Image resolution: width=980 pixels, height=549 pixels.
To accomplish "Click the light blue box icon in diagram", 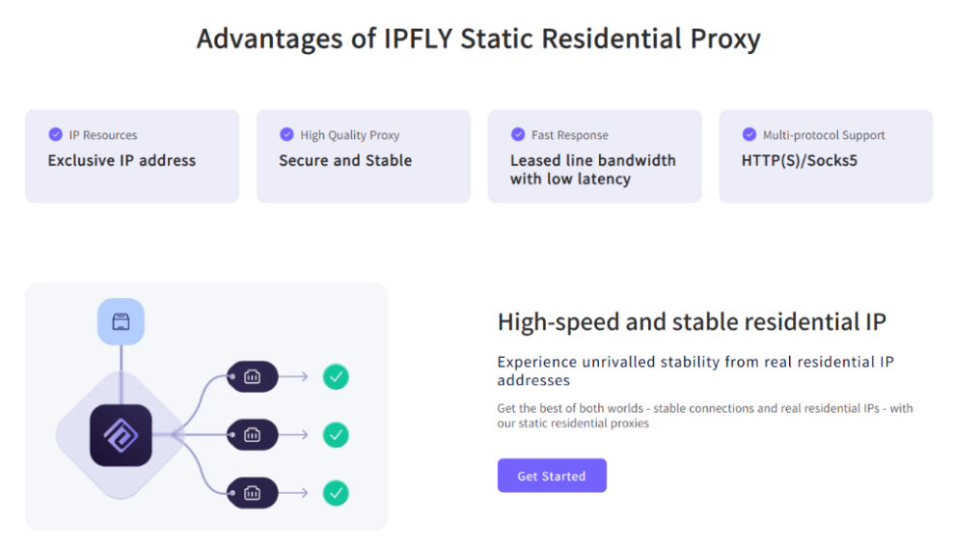I will tap(121, 322).
